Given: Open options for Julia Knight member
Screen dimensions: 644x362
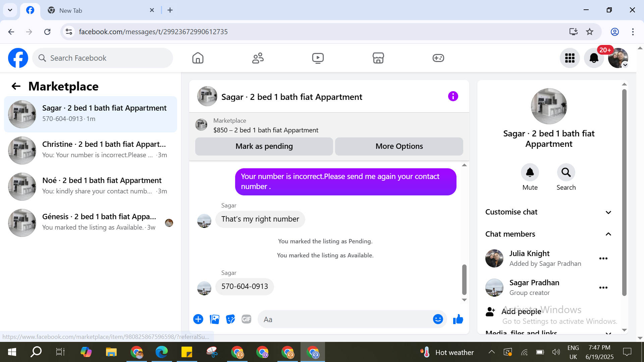Looking at the screenshot, I should [x=603, y=258].
